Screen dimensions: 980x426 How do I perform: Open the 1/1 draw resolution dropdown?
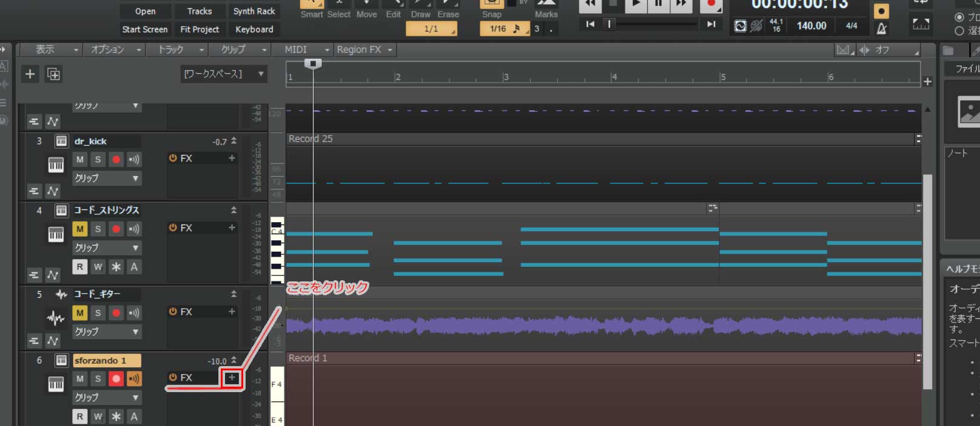coord(431,28)
